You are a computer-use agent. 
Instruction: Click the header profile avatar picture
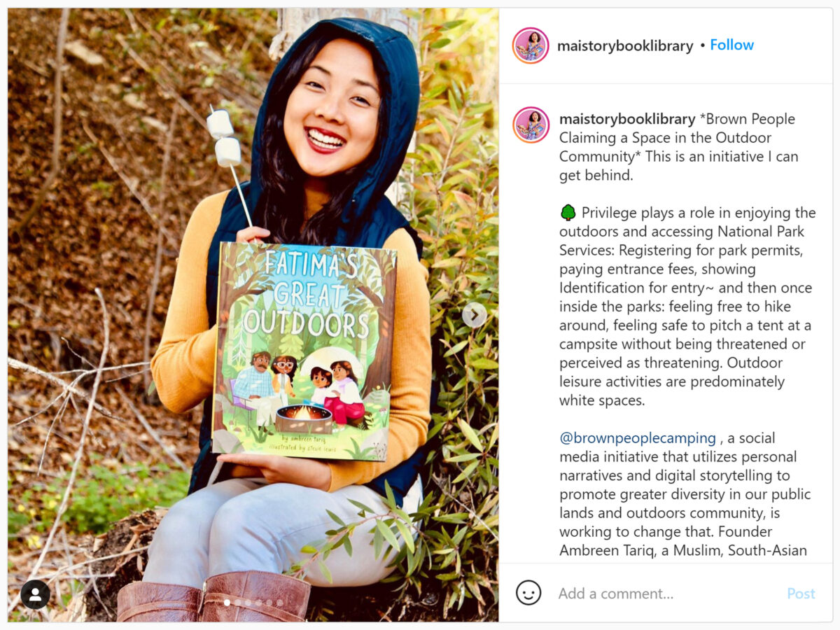pos(531,45)
